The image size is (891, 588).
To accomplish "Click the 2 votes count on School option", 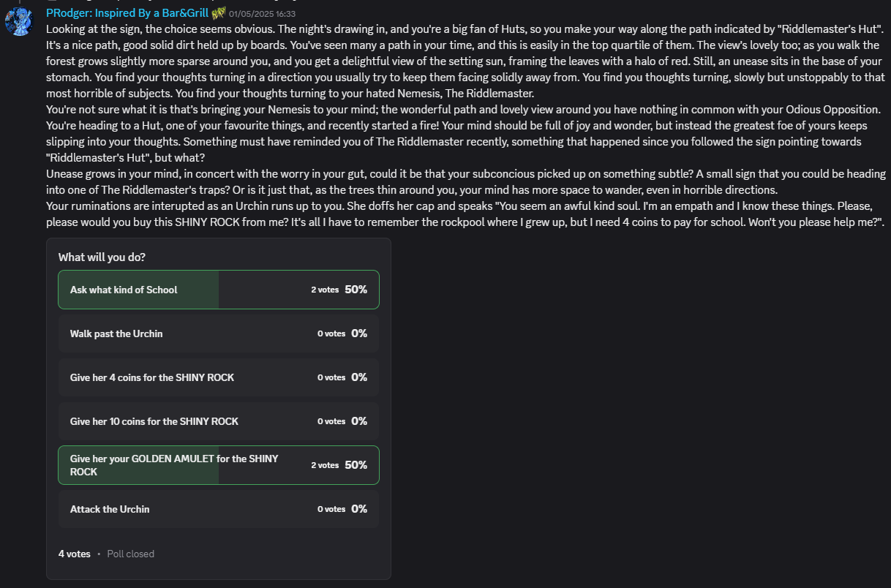I will (x=325, y=290).
